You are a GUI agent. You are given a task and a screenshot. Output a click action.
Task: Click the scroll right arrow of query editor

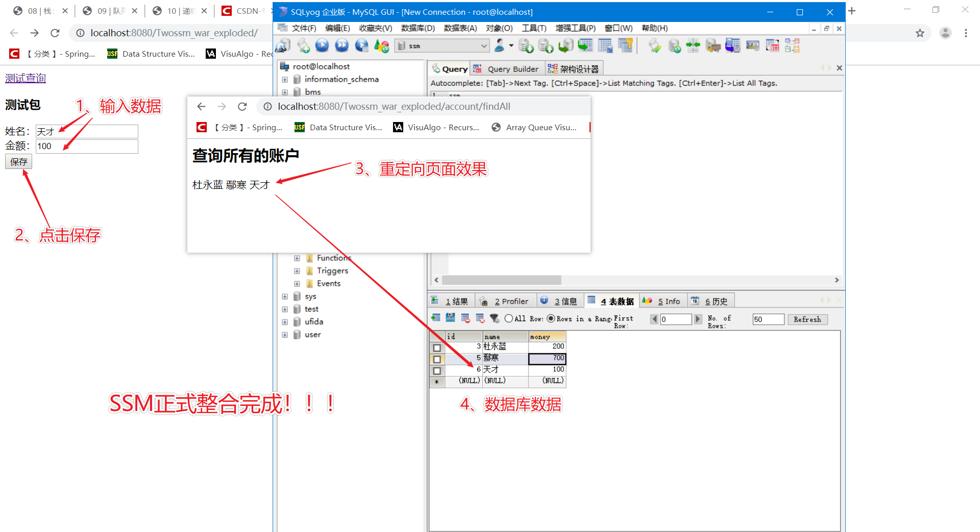coord(837,280)
